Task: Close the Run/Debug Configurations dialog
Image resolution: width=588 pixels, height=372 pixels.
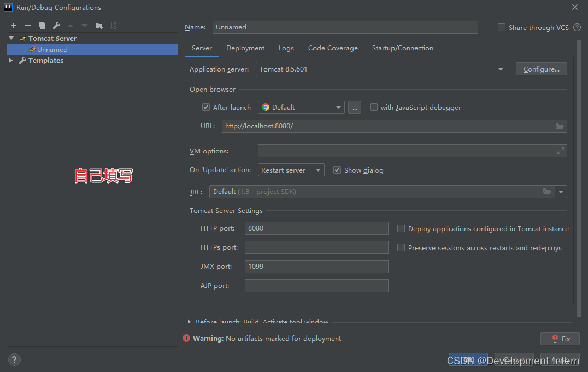Action: (574, 7)
